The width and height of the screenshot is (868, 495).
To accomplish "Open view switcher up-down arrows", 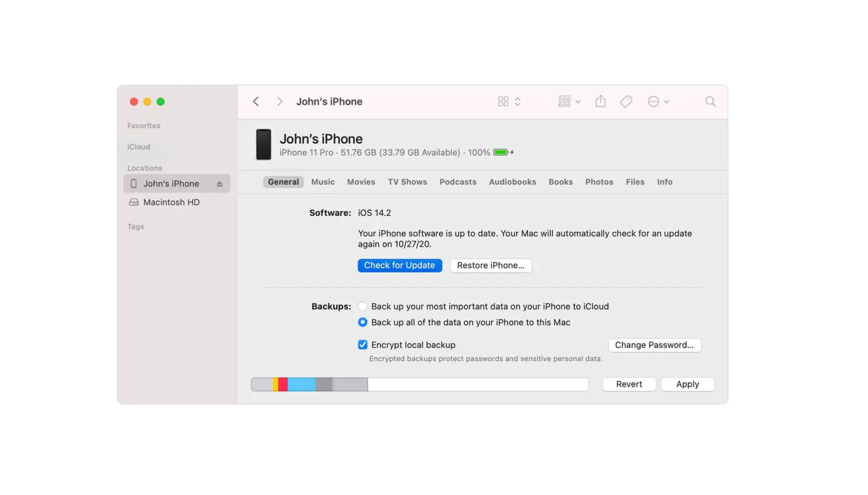I will (518, 101).
